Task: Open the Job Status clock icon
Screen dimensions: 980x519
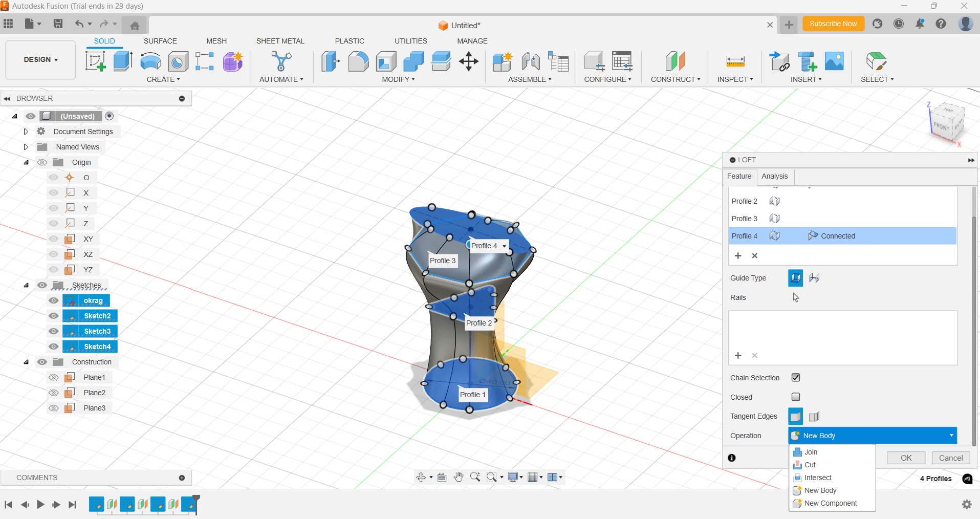Action: click(x=899, y=24)
